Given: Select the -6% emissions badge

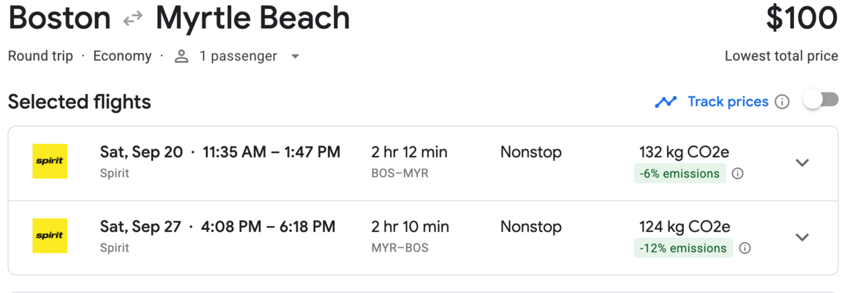Looking at the screenshot, I should click(679, 173).
